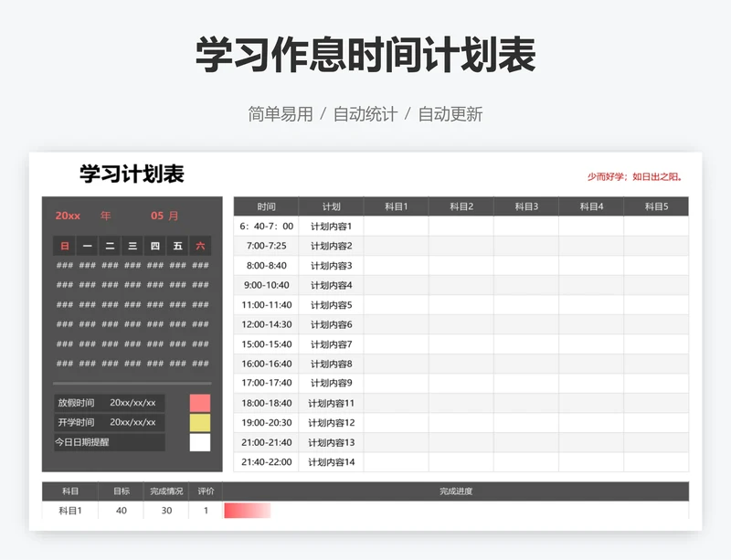Select the 今日日期提醒 cell

coord(109,442)
